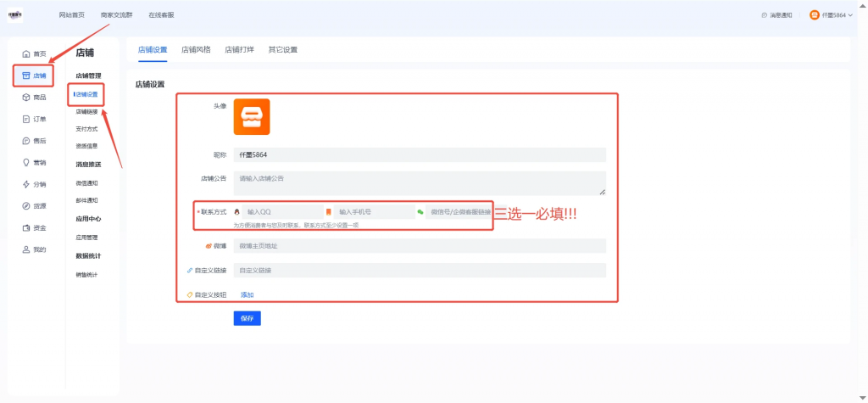868x403 pixels.
Task: Open 我的 profile sidebar item
Action: tap(34, 249)
